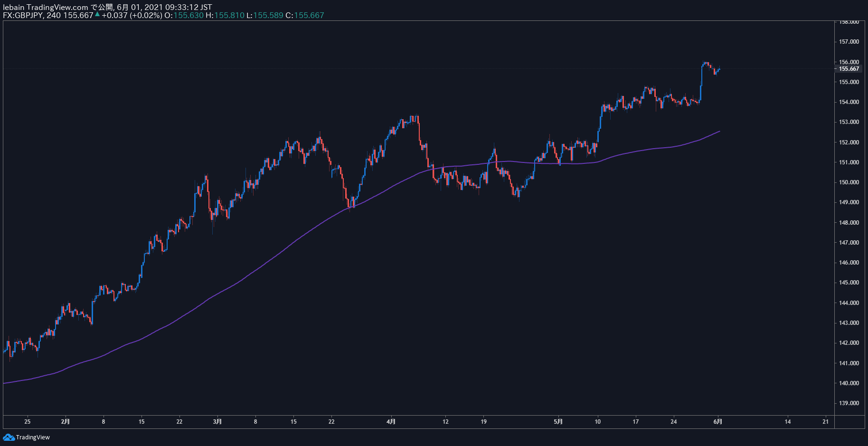The height and width of the screenshot is (446, 868).
Task: Click the 157.000 price axis label
Action: pyautogui.click(x=849, y=42)
